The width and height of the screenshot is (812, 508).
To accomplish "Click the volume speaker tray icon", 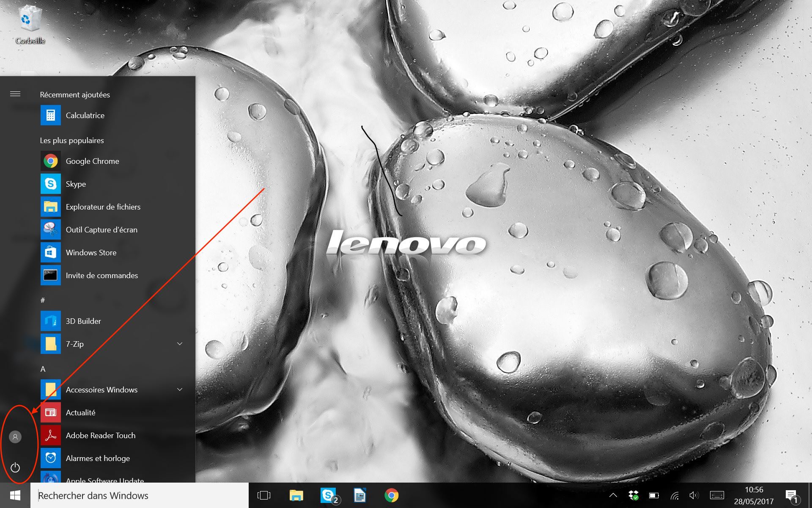I will click(694, 495).
